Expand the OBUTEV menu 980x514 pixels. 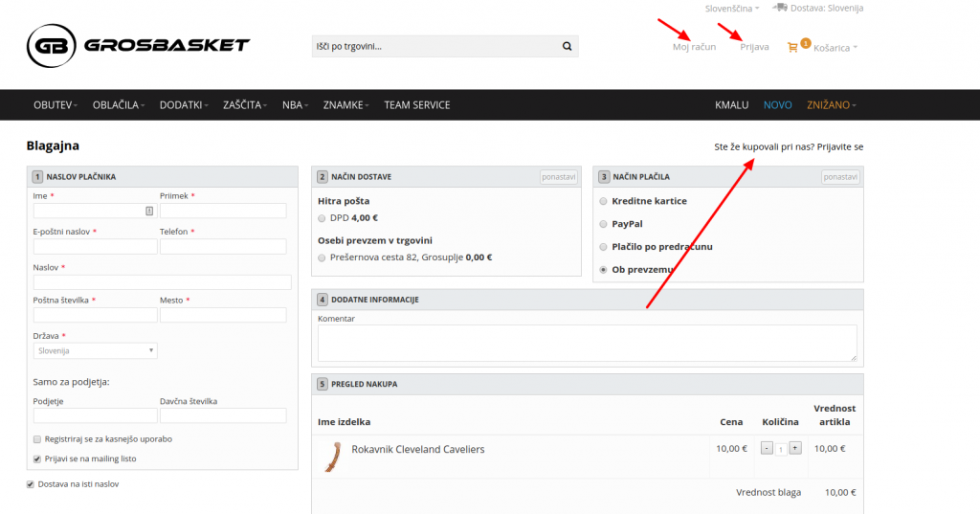55,105
